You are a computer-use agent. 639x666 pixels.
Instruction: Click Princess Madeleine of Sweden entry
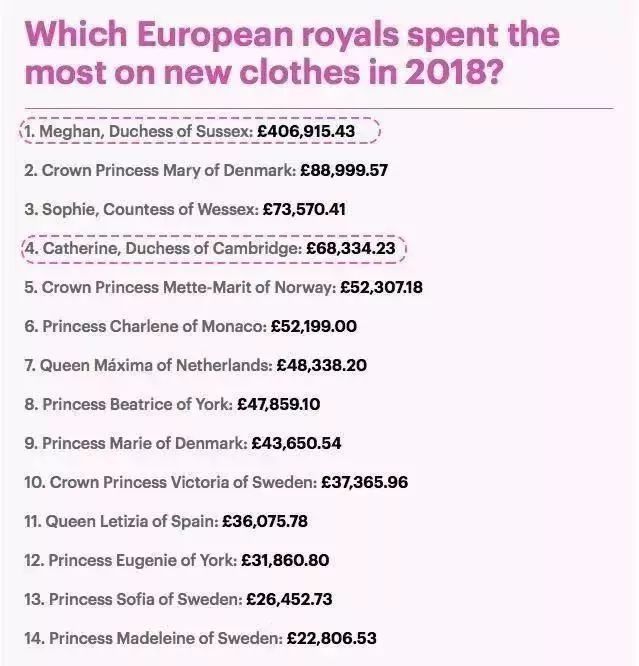coord(201,638)
